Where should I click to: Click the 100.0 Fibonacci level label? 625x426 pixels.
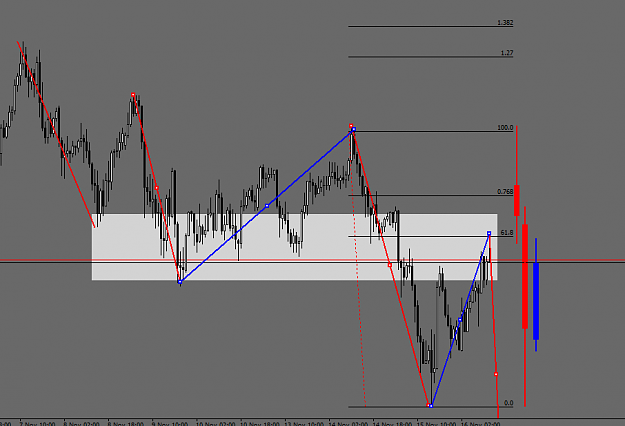tap(505, 128)
